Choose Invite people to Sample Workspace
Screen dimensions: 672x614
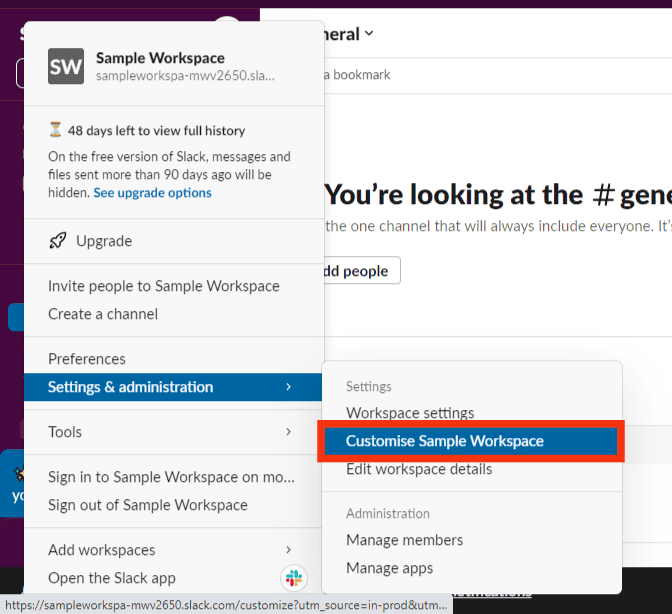click(x=173, y=286)
